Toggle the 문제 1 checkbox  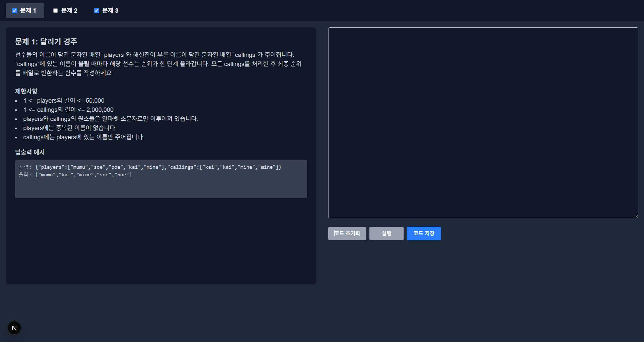[14, 11]
